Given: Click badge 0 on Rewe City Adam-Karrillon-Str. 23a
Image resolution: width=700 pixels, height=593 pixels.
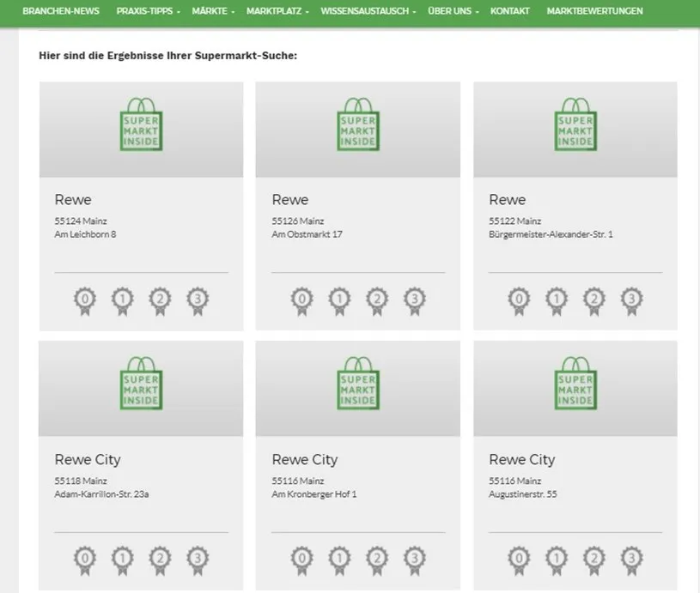Looking at the screenshot, I should point(85,561).
